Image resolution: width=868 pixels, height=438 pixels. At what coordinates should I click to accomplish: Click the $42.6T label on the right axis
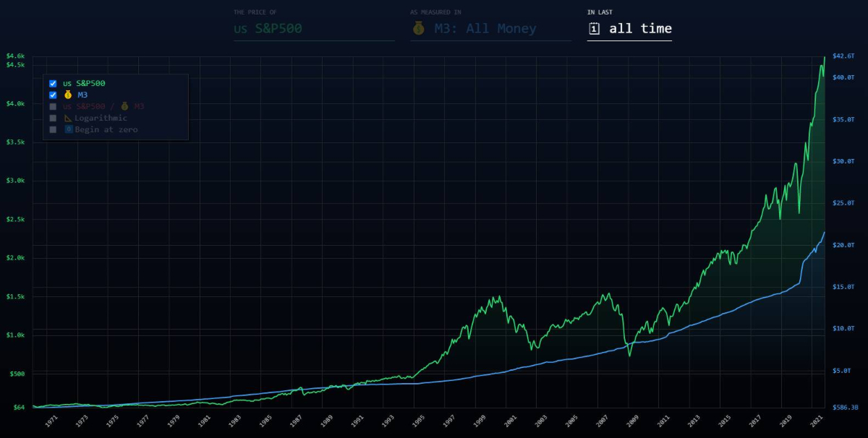click(x=844, y=56)
